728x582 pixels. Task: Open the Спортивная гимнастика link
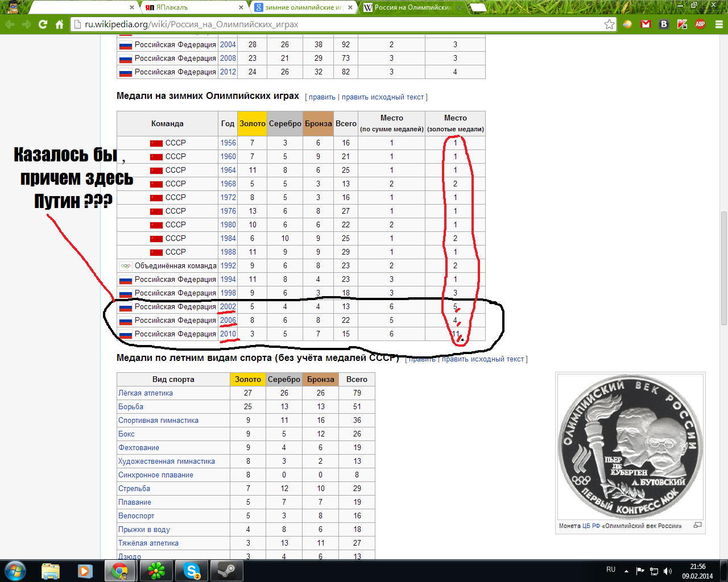coord(158,421)
